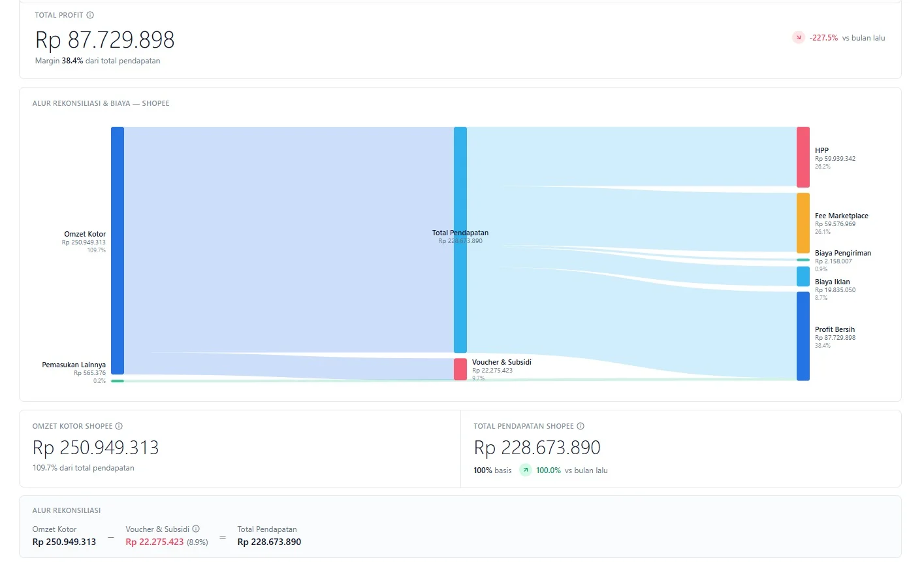Image resolution: width=924 pixels, height=562 pixels.
Task: Click the Profit Bersih dark blue node bar
Action: [803, 336]
